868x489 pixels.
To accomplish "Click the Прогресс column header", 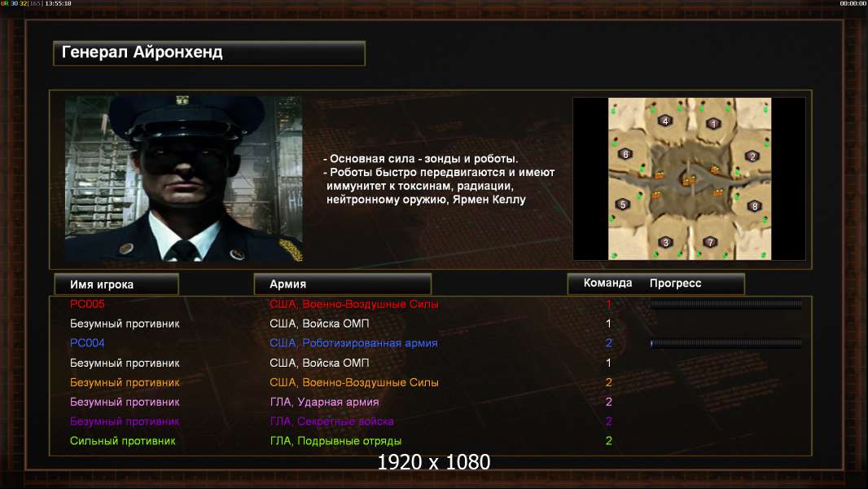I will click(675, 283).
